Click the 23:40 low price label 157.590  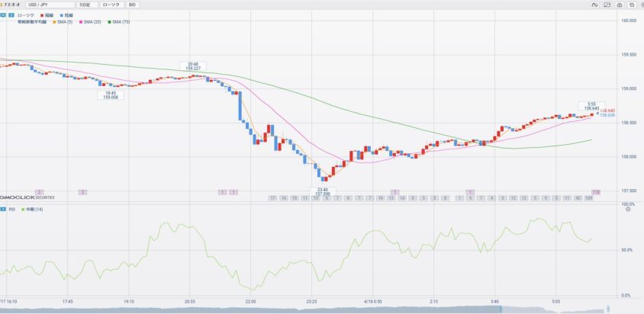click(x=323, y=191)
